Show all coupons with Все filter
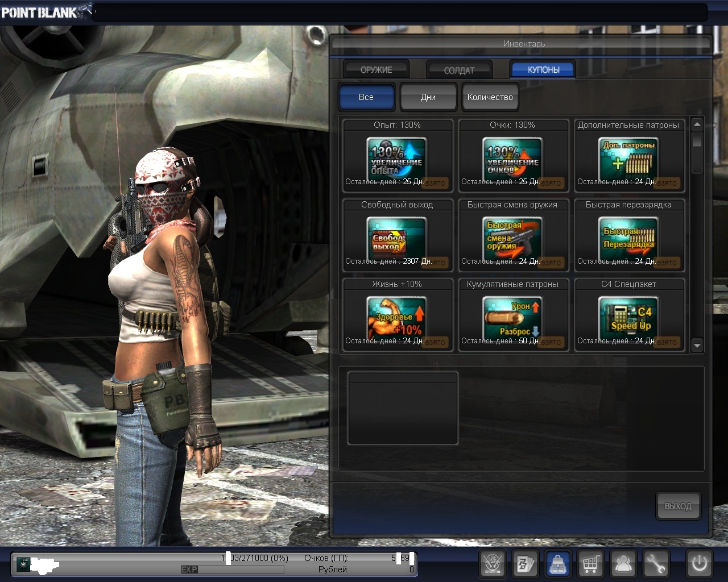 (366, 97)
